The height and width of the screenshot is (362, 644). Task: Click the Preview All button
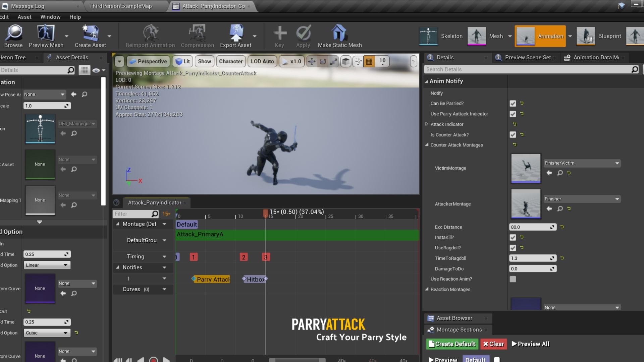[x=530, y=344]
